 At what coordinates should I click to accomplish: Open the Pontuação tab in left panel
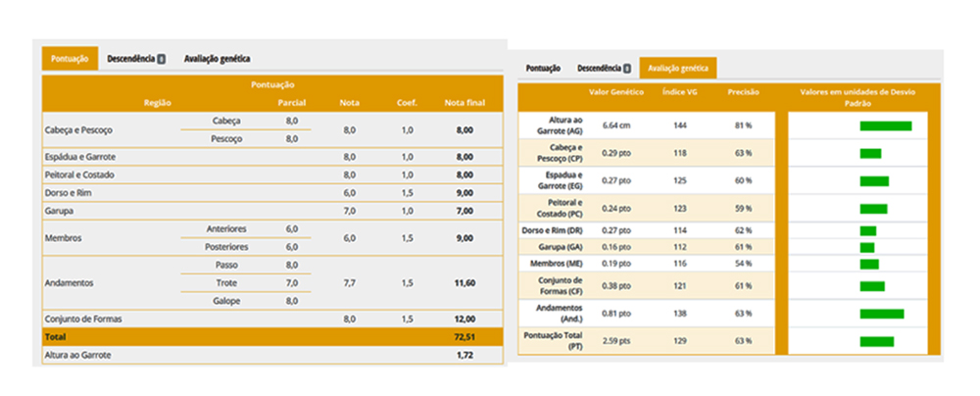click(70, 59)
